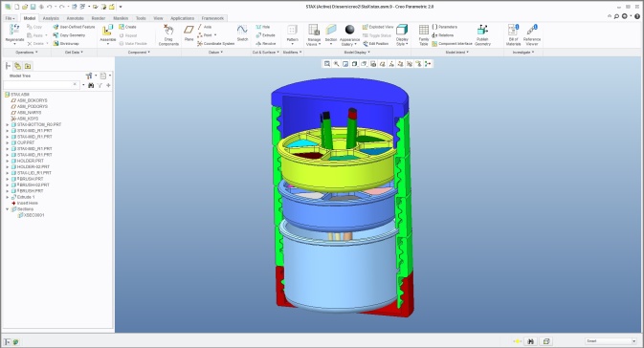Switch to the Folder Browser tab icon

tap(17, 66)
